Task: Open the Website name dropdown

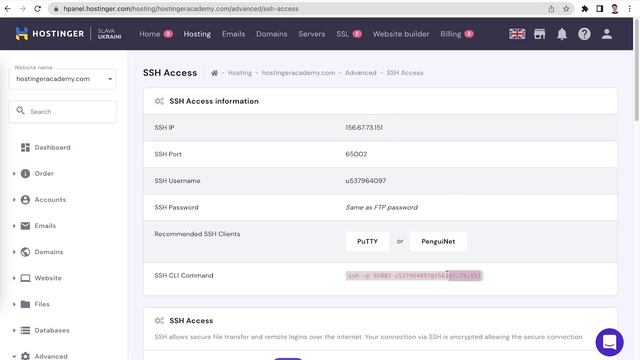Action: point(62,79)
